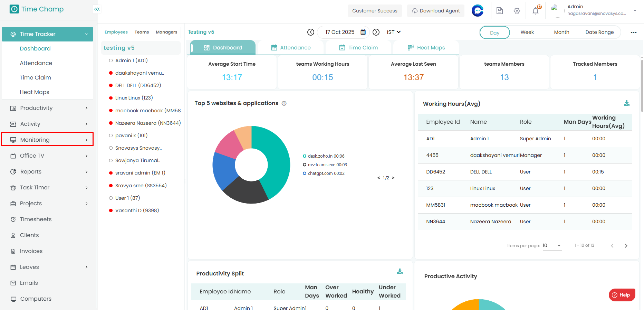This screenshot has height=310, width=644.
Task: Switch to the Heat Maps tab
Action: click(x=426, y=48)
